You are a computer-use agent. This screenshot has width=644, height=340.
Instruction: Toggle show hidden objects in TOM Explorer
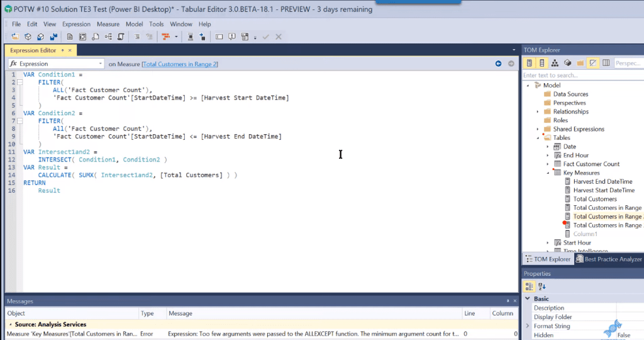592,63
